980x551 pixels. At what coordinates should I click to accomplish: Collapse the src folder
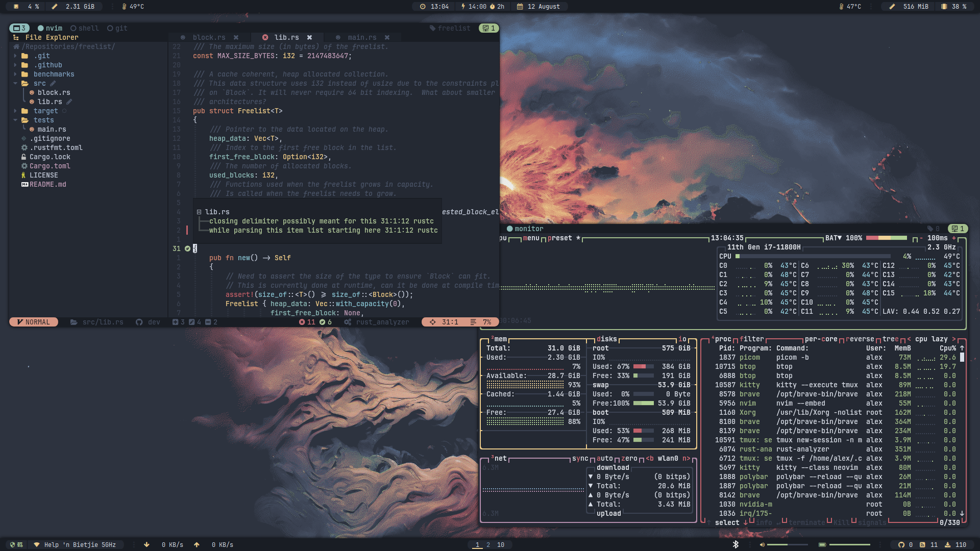click(39, 83)
